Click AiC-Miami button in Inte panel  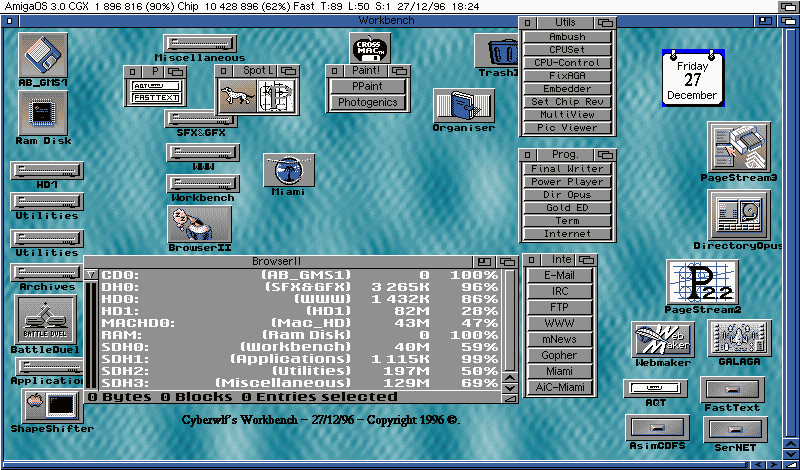pyautogui.click(x=560, y=387)
